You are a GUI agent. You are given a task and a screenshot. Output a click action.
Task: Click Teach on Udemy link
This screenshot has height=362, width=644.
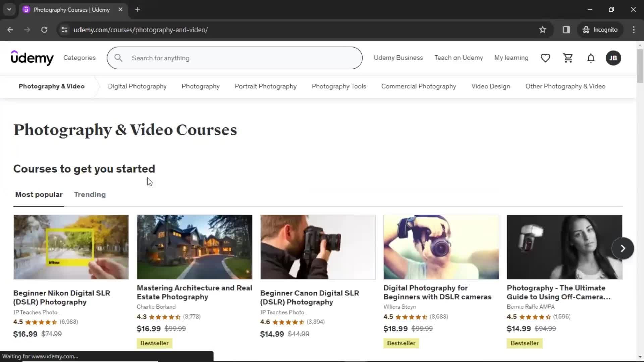(459, 57)
